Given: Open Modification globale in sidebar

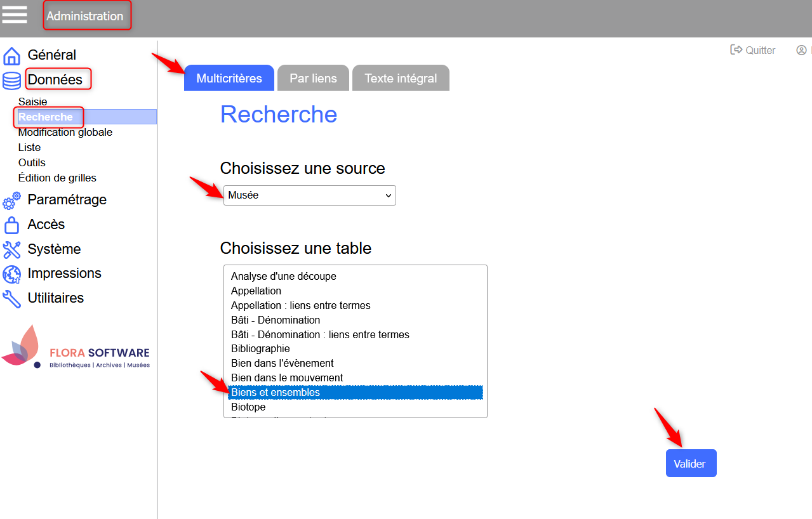Looking at the screenshot, I should tap(65, 132).
